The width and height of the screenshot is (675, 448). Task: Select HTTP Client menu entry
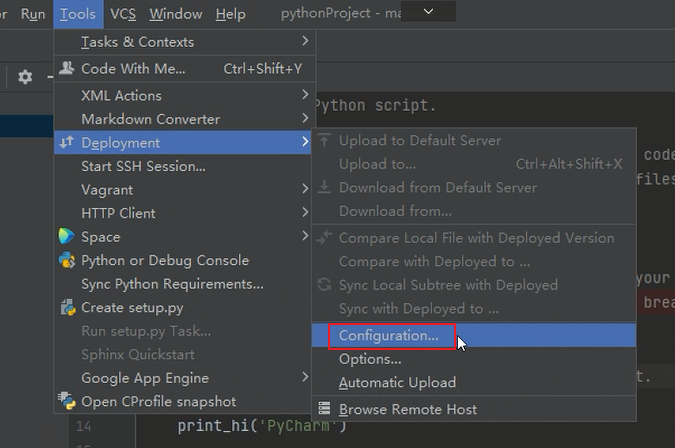[183, 213]
